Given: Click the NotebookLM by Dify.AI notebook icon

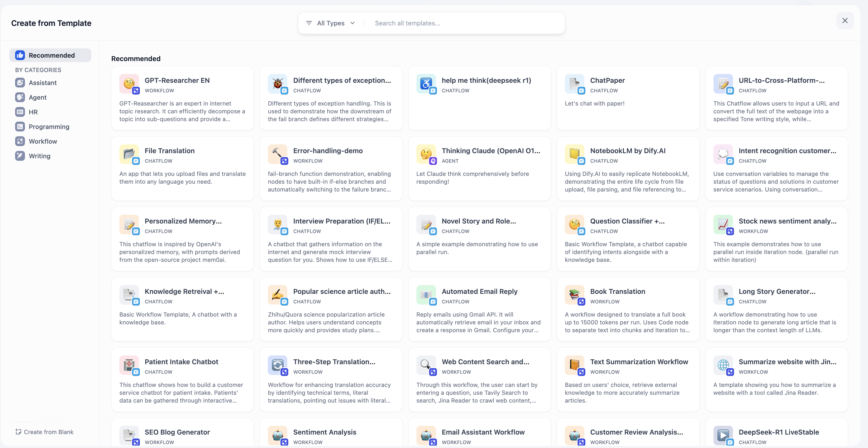Looking at the screenshot, I should tap(575, 154).
